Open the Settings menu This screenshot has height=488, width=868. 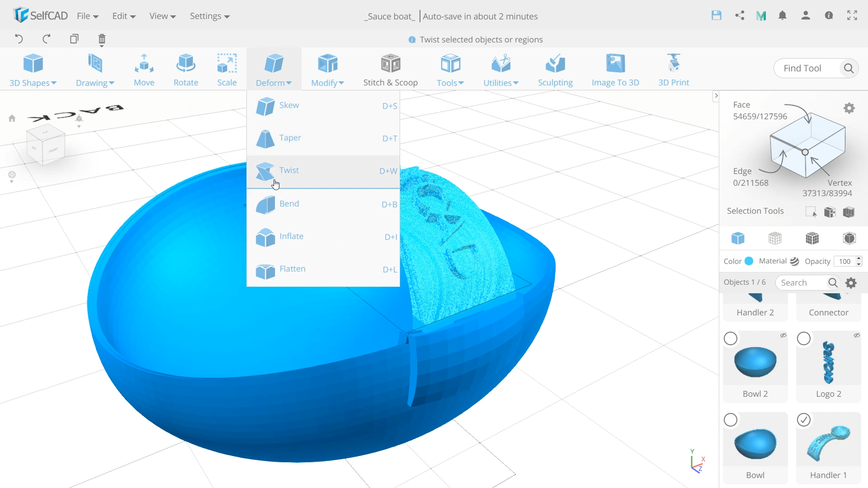pos(210,16)
